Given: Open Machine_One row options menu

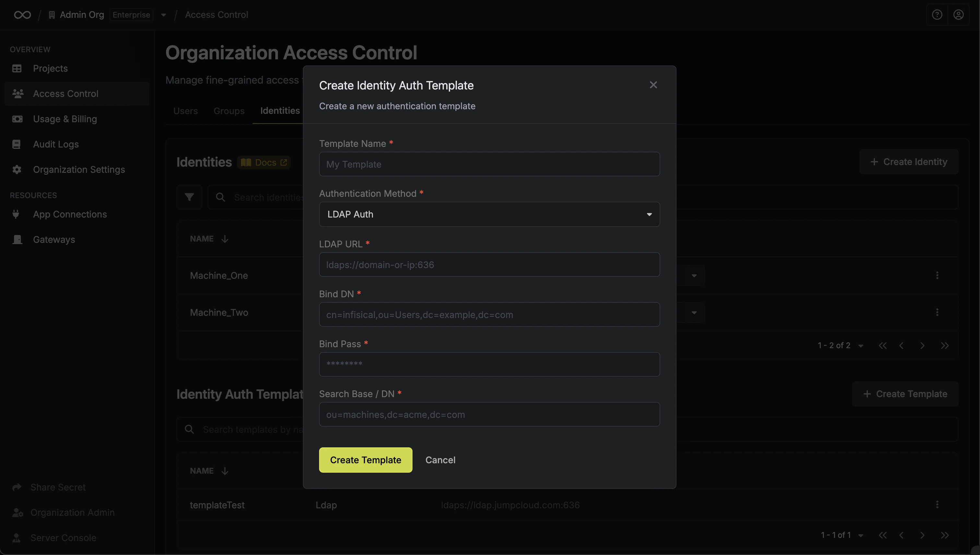Looking at the screenshot, I should [937, 275].
